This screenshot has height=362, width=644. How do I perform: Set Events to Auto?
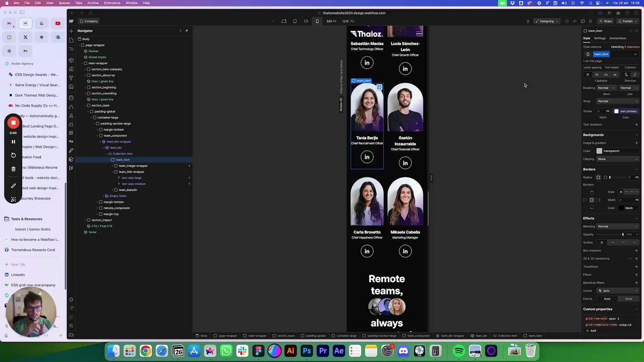click(607, 299)
